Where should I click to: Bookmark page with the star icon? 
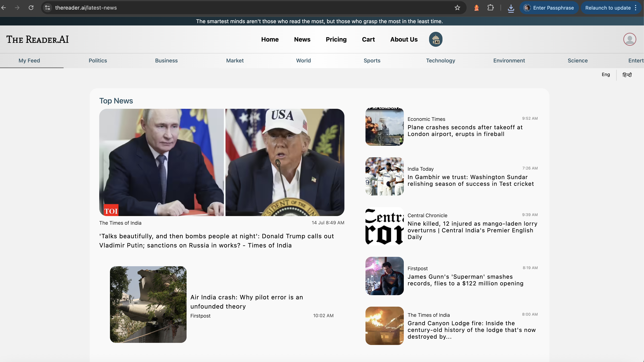457,8
